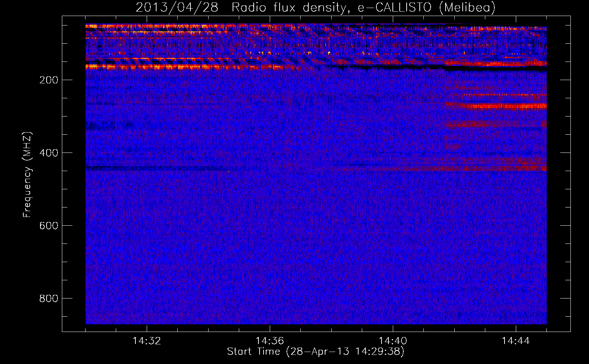Click the "Frequency (MHZ)" axis label
Viewport: 589px width, 364px height.
(27, 175)
